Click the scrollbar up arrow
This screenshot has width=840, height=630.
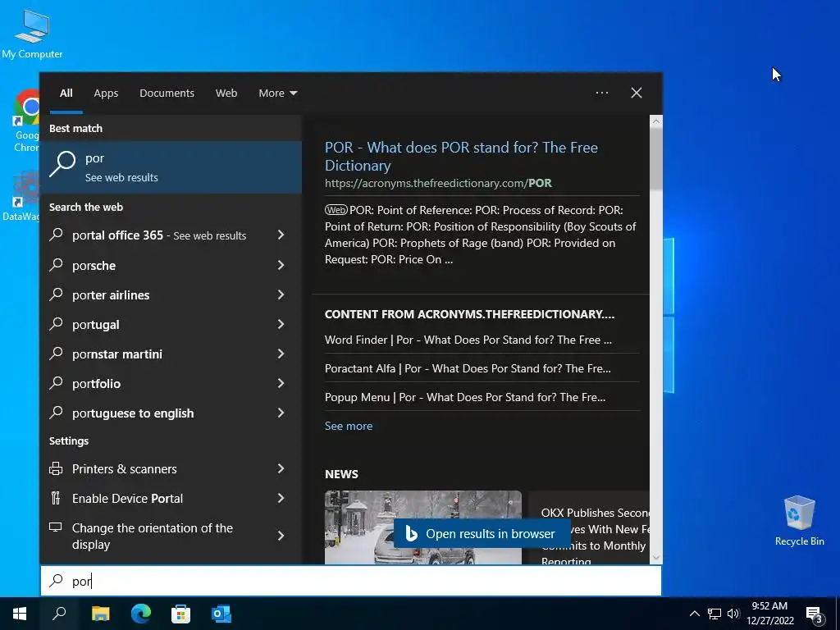click(x=656, y=121)
